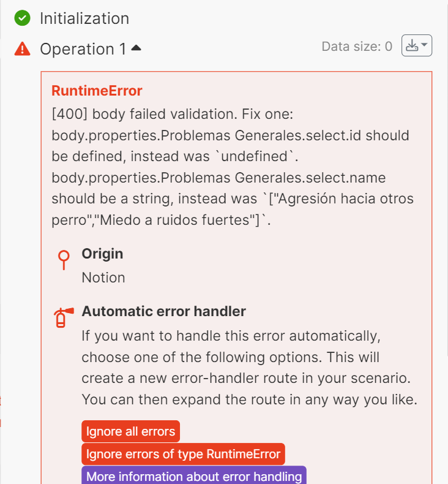
Task: Select the Operation 1 step label
Action: pos(83,49)
